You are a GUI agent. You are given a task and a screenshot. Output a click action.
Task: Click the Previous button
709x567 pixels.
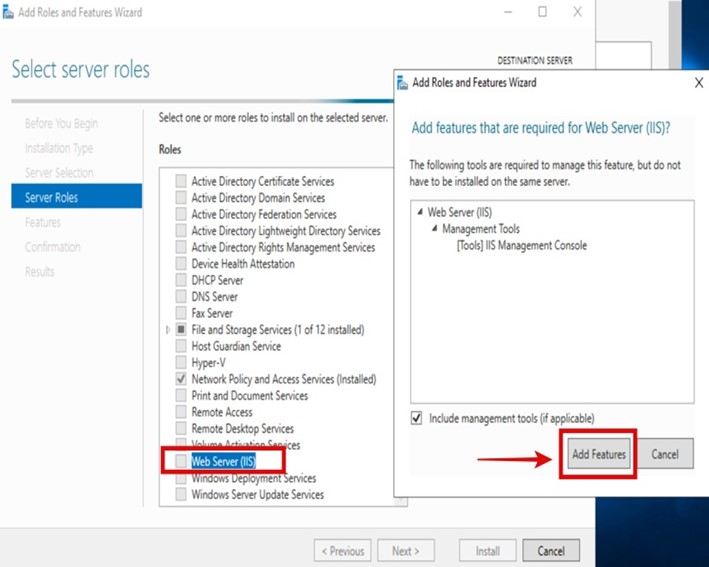coord(343,551)
